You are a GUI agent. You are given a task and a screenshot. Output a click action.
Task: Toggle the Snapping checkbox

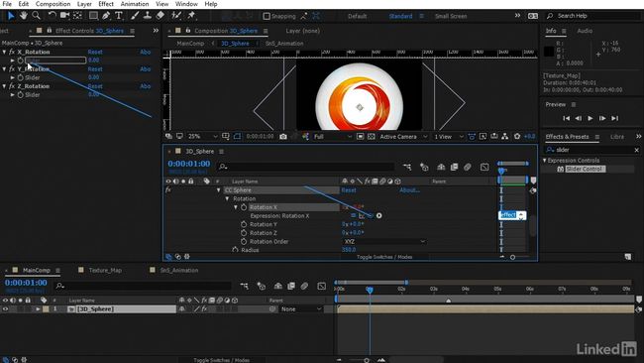pos(267,16)
